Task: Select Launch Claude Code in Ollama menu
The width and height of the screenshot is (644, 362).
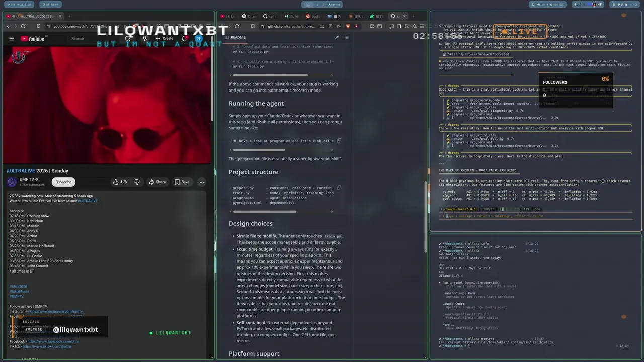Action: pos(459,293)
